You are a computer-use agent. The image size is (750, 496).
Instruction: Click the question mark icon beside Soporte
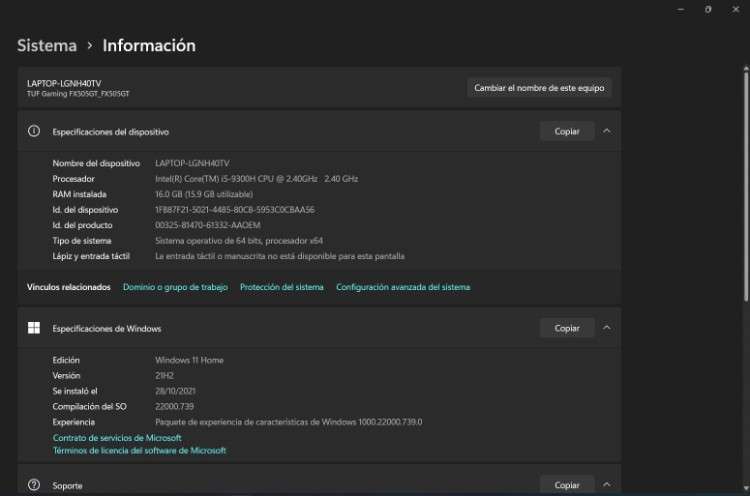pos(34,485)
